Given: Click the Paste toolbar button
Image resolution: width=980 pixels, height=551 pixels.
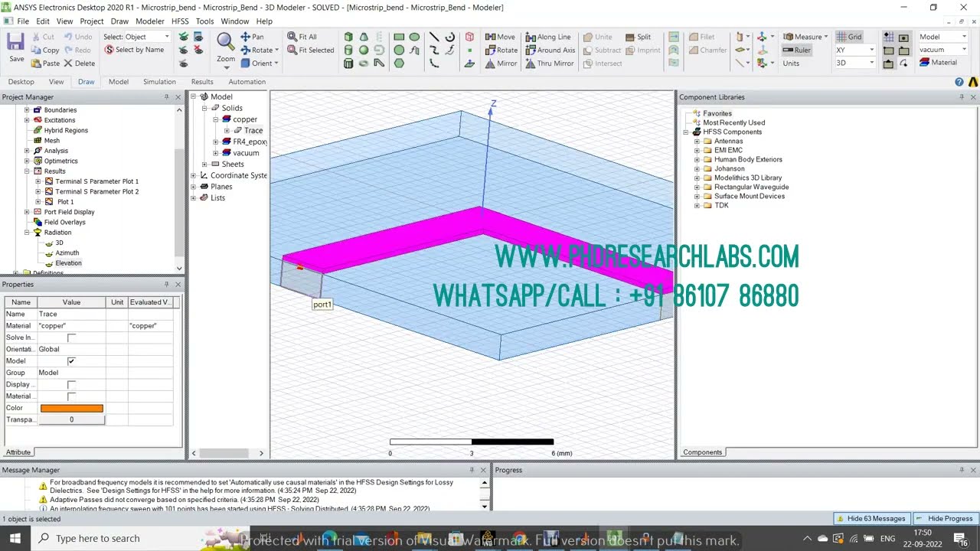Looking at the screenshot, I should (45, 63).
